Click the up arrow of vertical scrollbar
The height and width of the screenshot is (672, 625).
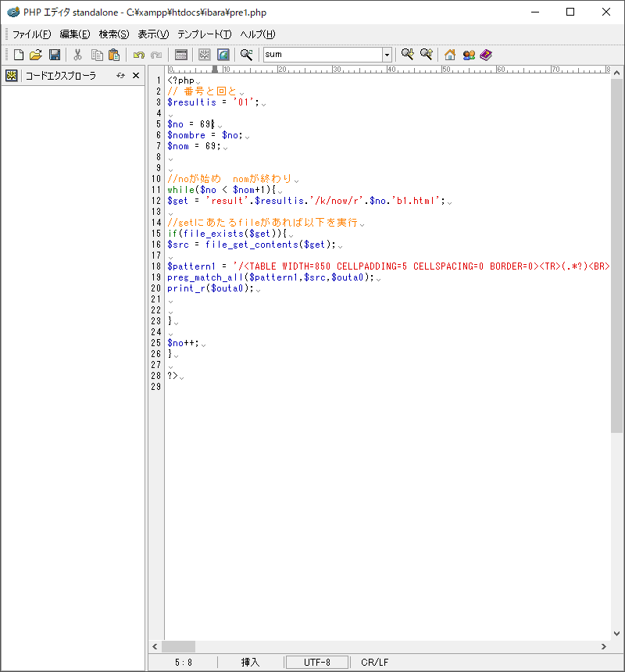pyautogui.click(x=617, y=73)
